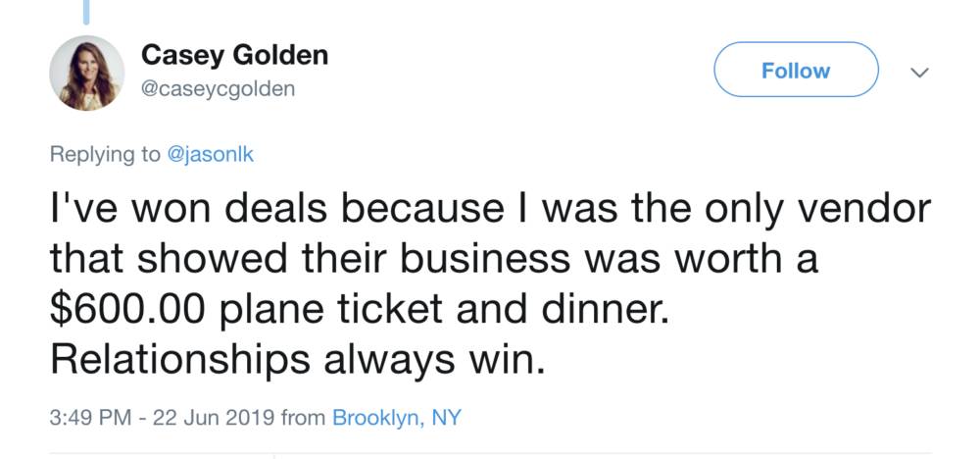Viewport: 980px width, 459px height.
Task: Click the word 'from' before the location
Action: pos(303,417)
